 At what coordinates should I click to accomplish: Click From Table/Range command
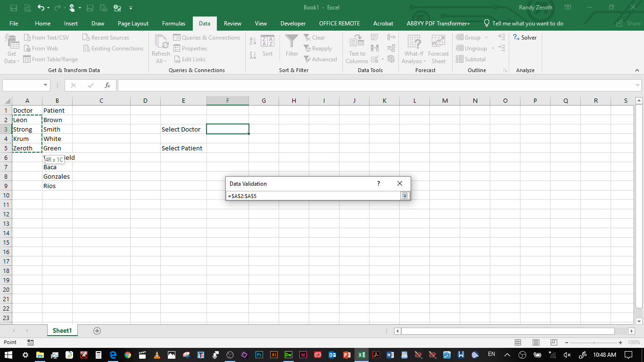(x=50, y=59)
